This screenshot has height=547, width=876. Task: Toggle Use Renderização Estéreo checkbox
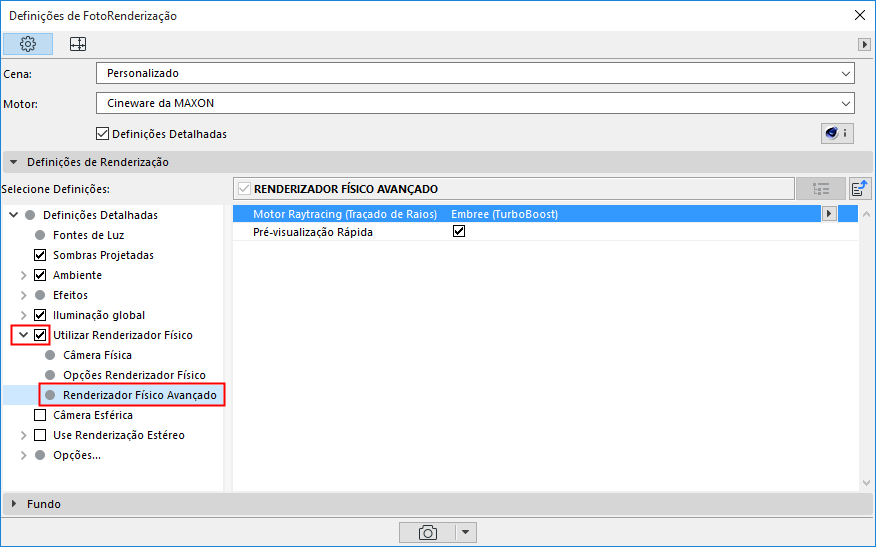[x=40, y=435]
